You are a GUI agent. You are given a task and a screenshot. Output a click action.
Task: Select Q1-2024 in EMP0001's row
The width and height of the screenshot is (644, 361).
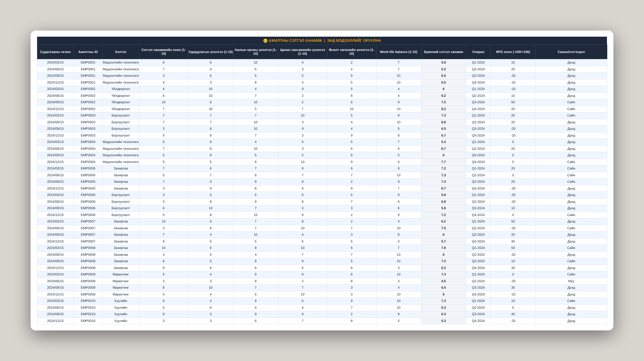(478, 62)
